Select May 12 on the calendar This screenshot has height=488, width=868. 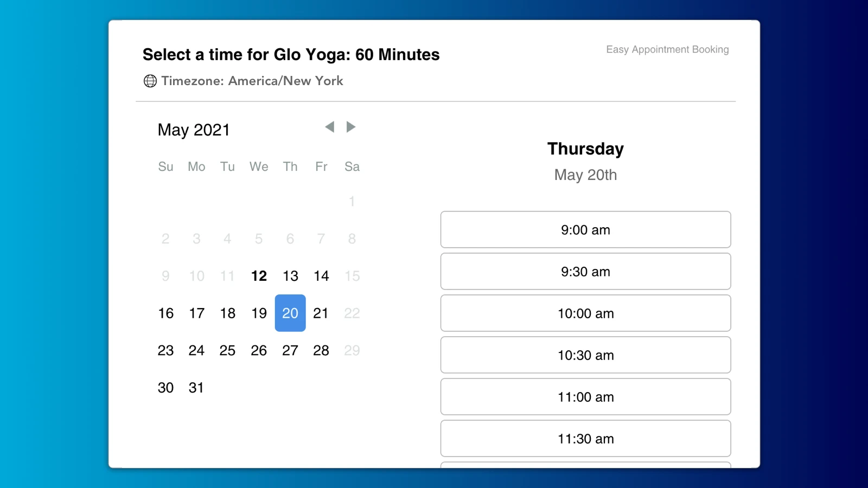(x=259, y=276)
